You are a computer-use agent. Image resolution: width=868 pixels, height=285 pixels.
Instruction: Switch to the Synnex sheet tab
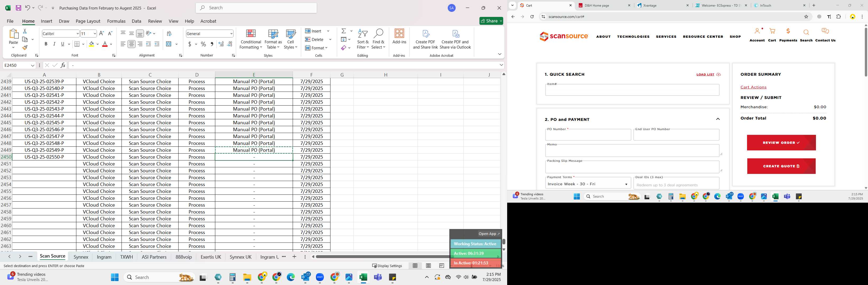coord(81,257)
